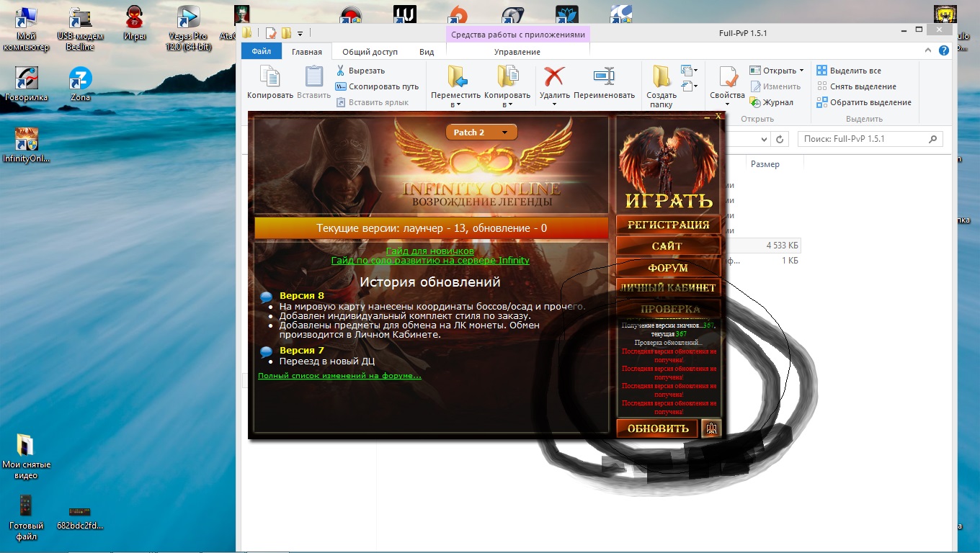Screen dimensions: 980x553
Task: Switch to the Вид ribbon tab
Action: 427,52
